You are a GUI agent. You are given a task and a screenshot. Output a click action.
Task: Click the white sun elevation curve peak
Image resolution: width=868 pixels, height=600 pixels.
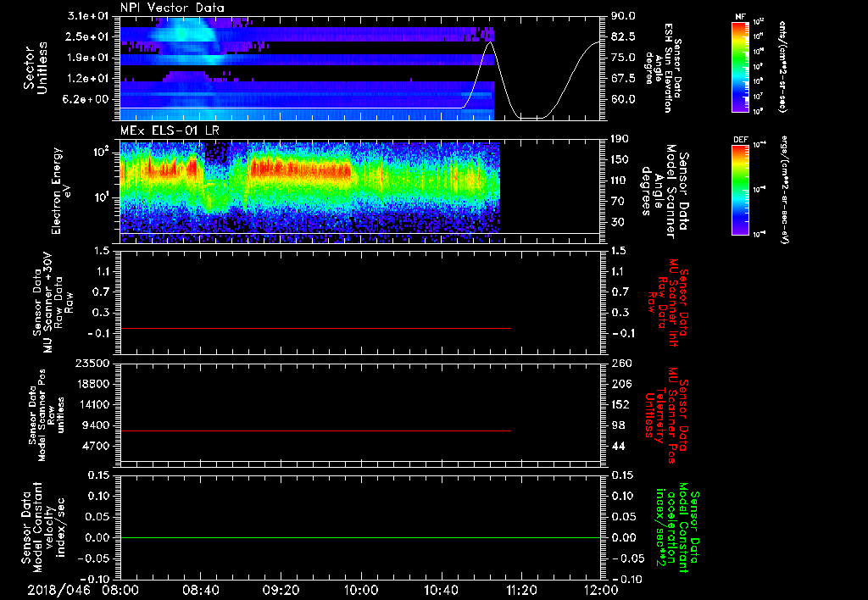pos(489,42)
